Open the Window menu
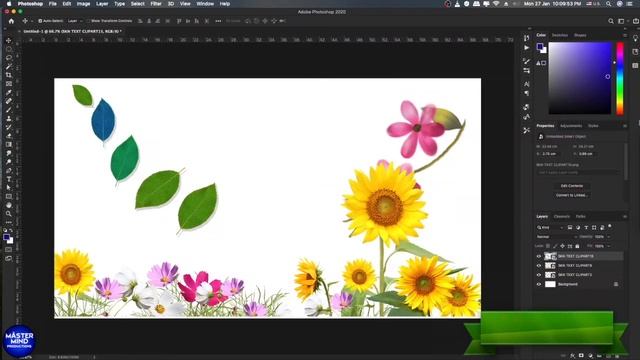Viewport: 640px width, 360px height. 205,4
